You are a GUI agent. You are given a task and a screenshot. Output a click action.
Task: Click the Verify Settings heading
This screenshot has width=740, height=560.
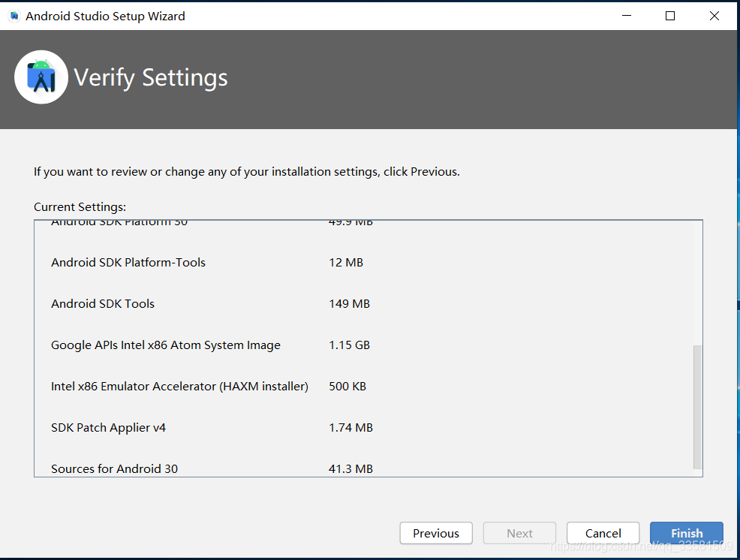pyautogui.click(x=151, y=78)
